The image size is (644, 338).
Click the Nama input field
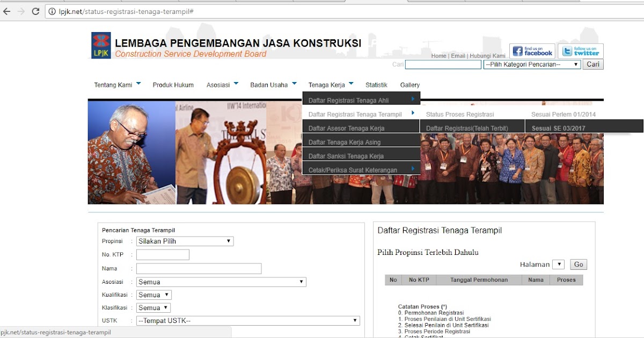(199, 268)
